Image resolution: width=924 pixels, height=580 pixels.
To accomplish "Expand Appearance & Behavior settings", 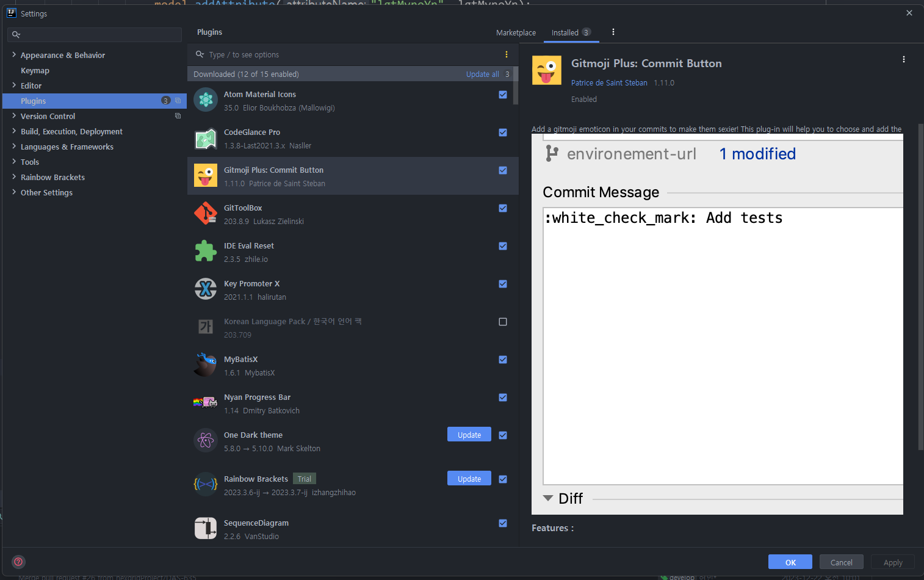I will point(14,55).
